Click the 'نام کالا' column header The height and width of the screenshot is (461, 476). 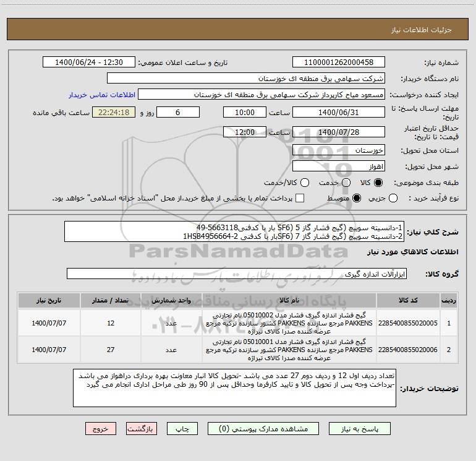289,300
